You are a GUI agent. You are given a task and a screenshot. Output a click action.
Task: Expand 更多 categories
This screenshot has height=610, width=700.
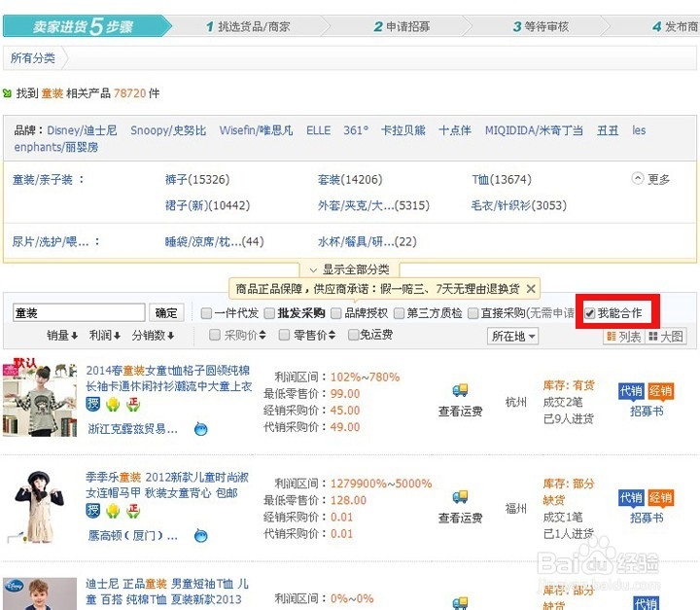pos(650,179)
